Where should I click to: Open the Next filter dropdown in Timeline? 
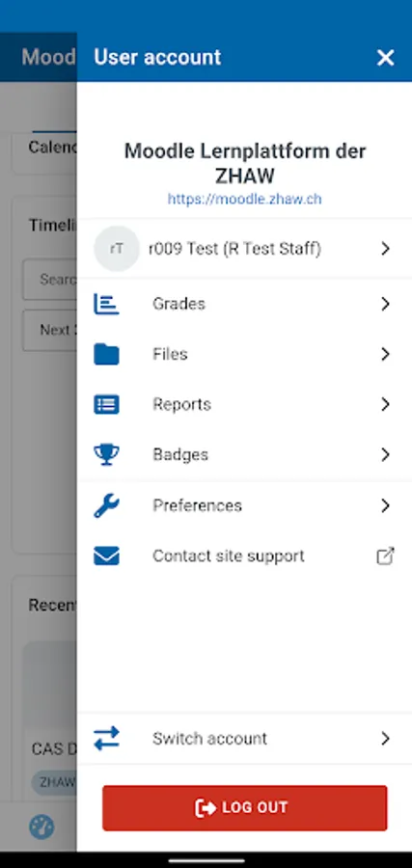click(x=50, y=331)
